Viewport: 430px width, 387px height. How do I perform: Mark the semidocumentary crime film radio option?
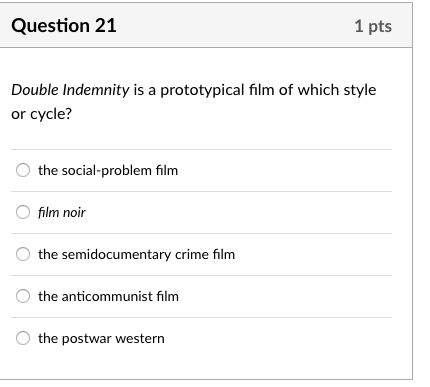(23, 254)
